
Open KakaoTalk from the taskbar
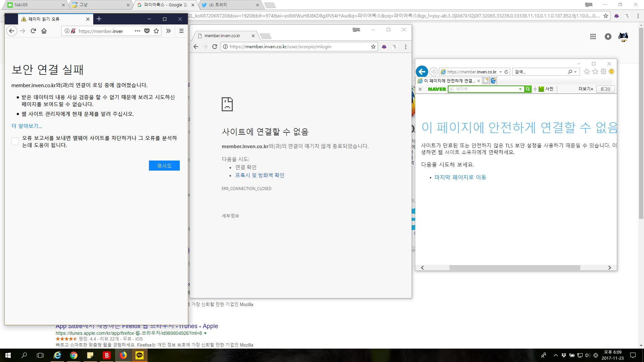[140, 355]
